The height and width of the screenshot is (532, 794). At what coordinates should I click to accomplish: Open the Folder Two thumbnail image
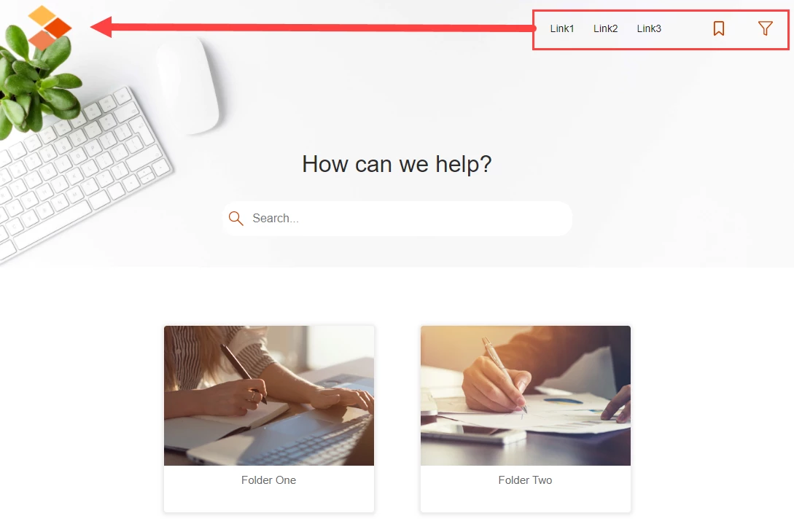pyautogui.click(x=526, y=395)
